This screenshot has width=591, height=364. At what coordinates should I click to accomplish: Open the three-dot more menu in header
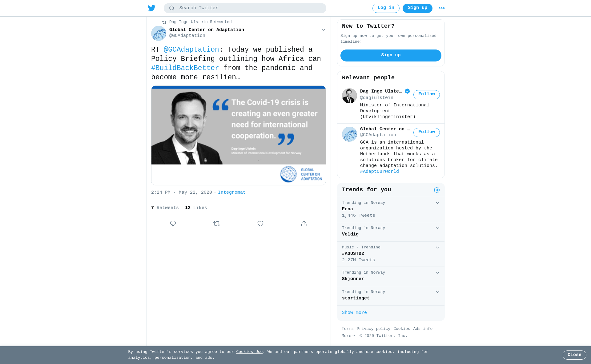pyautogui.click(x=442, y=8)
